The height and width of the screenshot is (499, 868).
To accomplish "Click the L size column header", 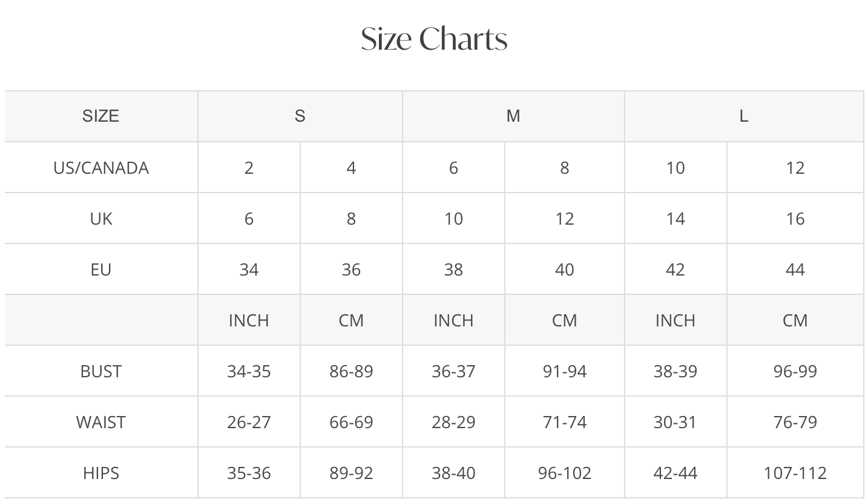I will pos(743,116).
